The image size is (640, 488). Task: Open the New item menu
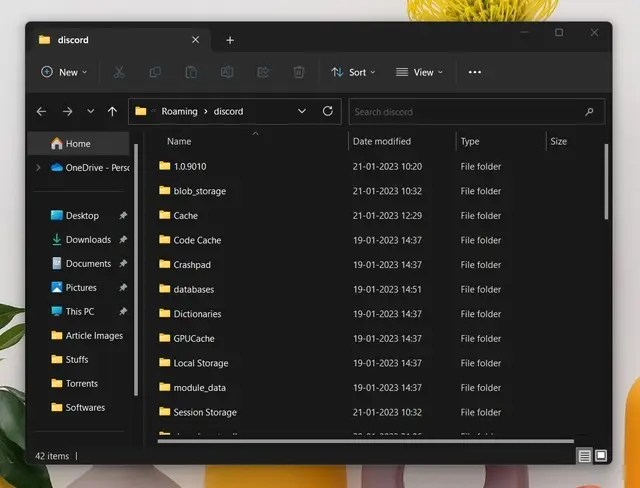pyautogui.click(x=64, y=72)
